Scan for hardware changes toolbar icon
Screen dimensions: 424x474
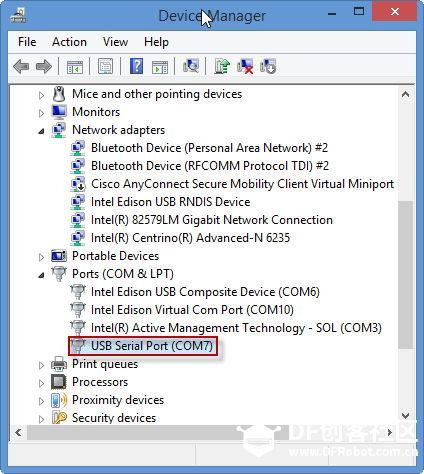pyautogui.click(x=191, y=66)
